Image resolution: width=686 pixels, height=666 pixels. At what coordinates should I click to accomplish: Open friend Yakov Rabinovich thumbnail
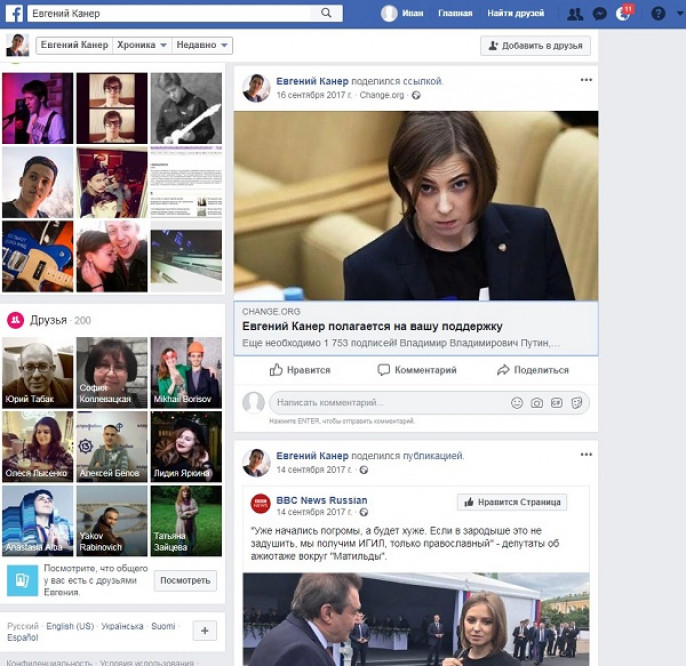[x=112, y=521]
